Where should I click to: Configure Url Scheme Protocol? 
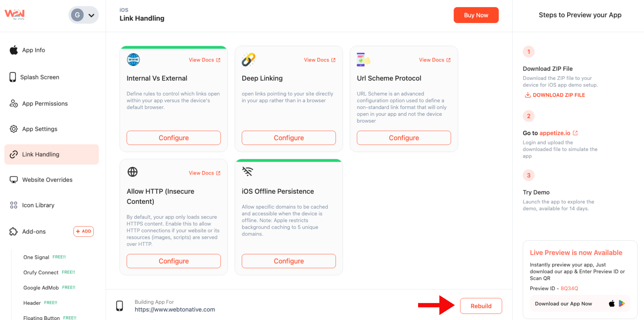[404, 138]
